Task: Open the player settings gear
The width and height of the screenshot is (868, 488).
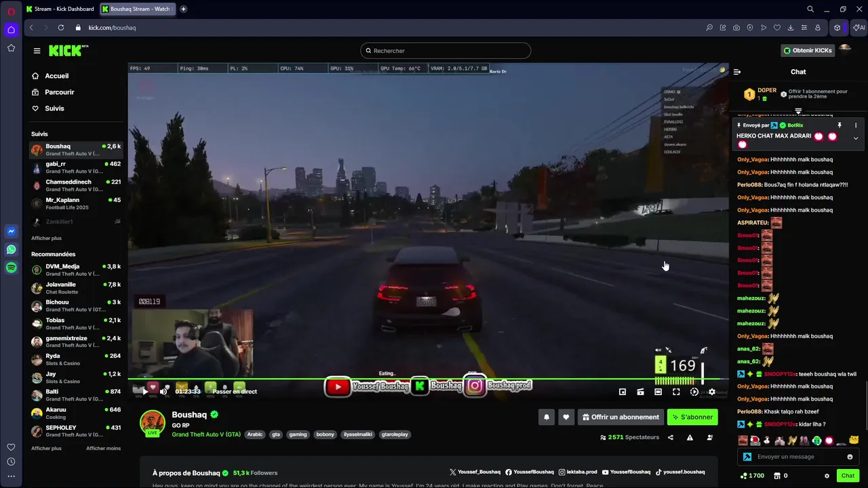Action: pos(711,392)
